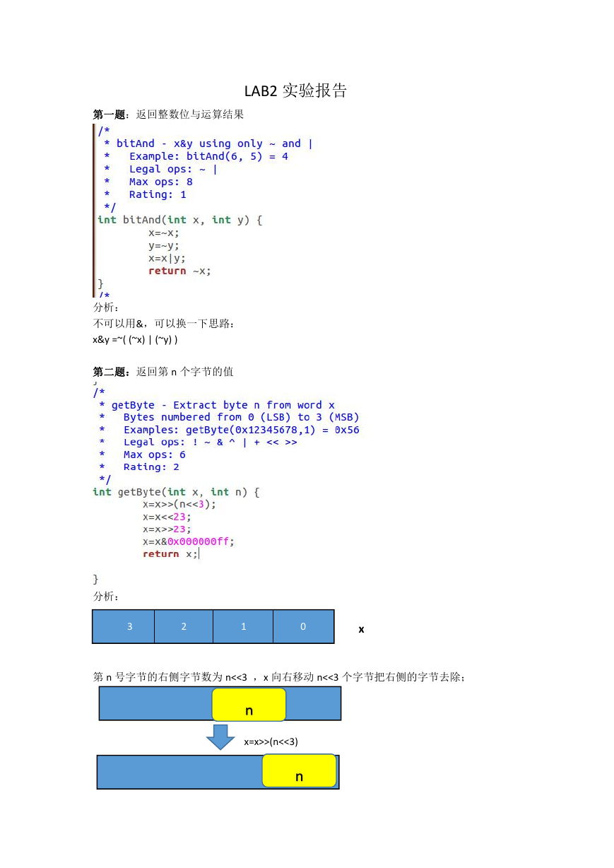Click the blue down arrow shape
The image size is (614, 868).
pos(220,737)
